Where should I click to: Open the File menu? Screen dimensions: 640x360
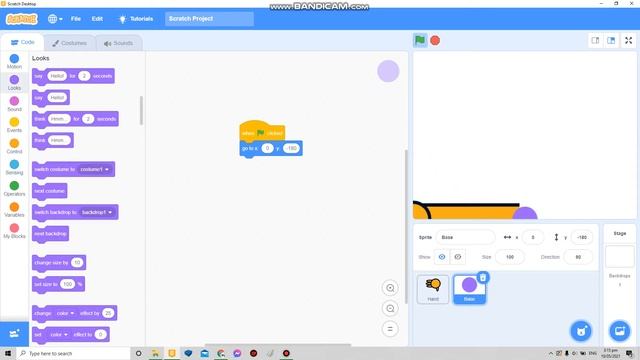click(76, 19)
